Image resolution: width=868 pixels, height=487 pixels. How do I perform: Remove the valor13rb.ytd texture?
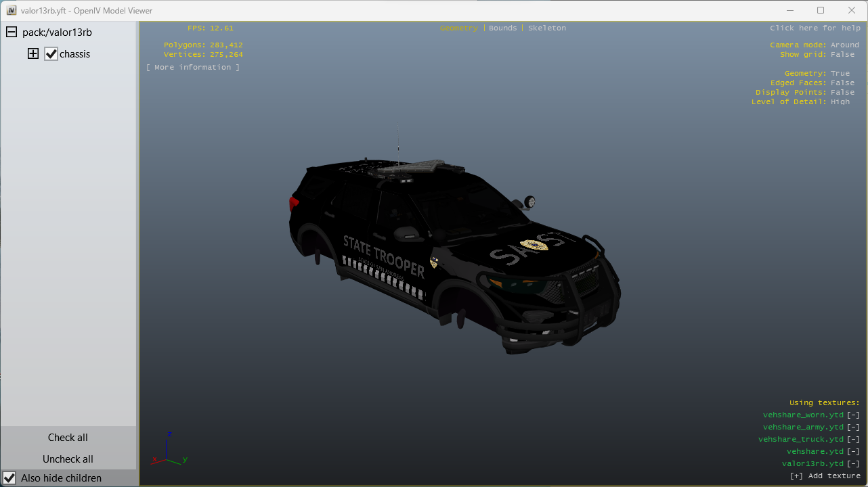point(853,464)
